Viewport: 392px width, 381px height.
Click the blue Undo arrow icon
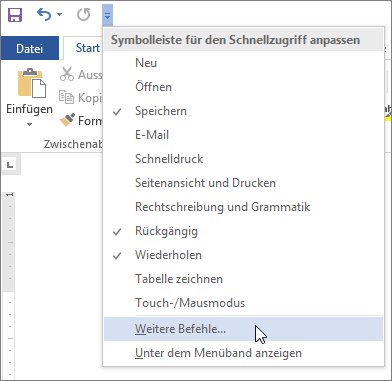[44, 15]
